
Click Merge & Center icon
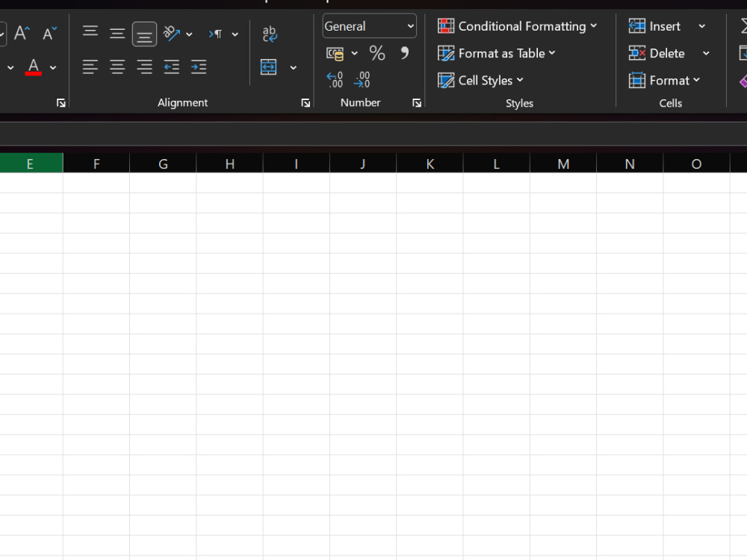pyautogui.click(x=269, y=67)
